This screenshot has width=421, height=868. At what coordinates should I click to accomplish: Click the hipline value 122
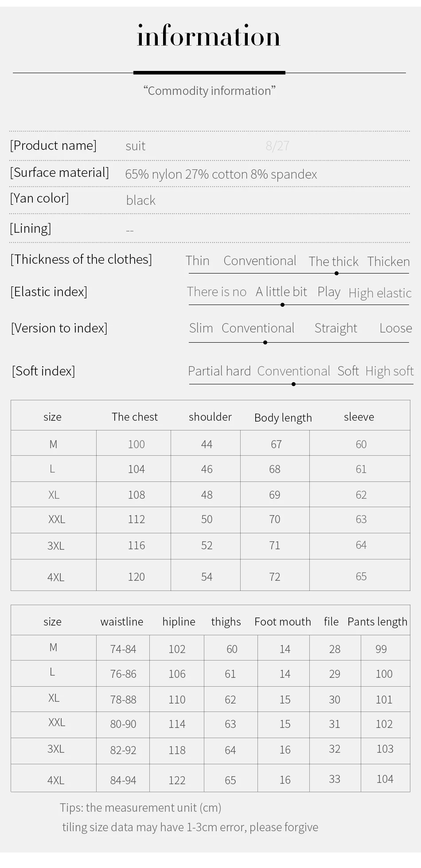[177, 780]
